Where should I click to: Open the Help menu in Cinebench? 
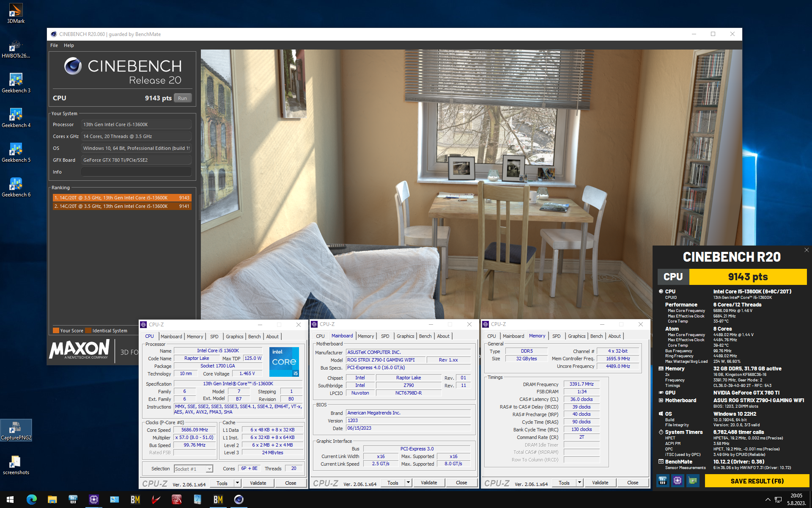coord(69,45)
